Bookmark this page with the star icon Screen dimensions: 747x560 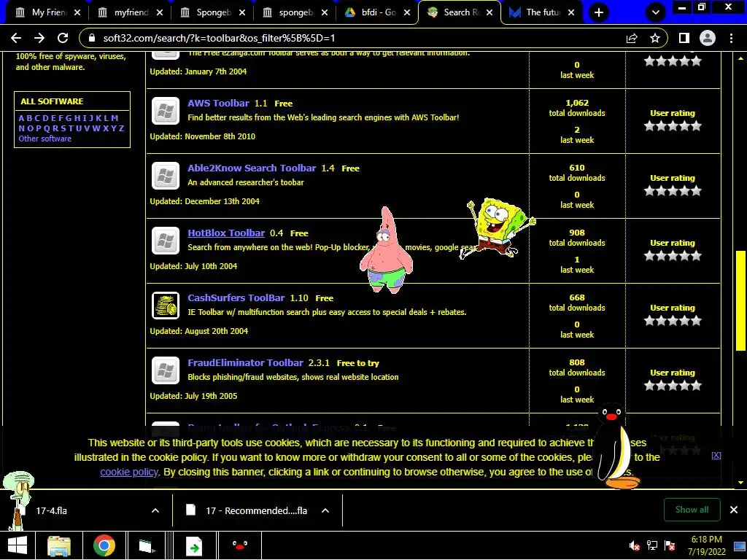[655, 38]
